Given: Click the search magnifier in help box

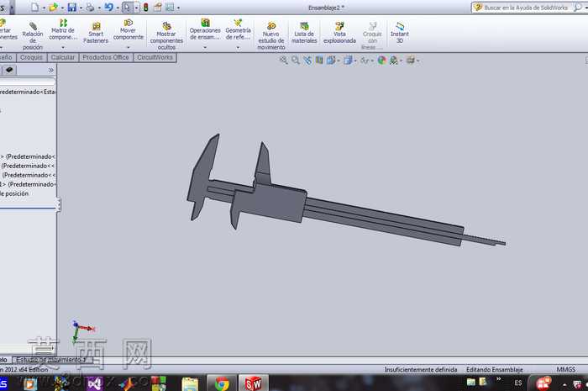Looking at the screenshot, I should [x=578, y=7].
